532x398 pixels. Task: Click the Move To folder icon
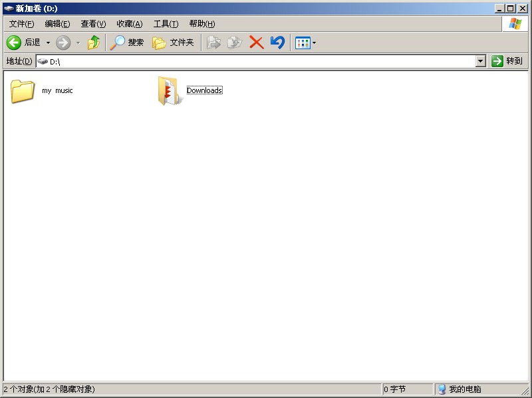(213, 43)
